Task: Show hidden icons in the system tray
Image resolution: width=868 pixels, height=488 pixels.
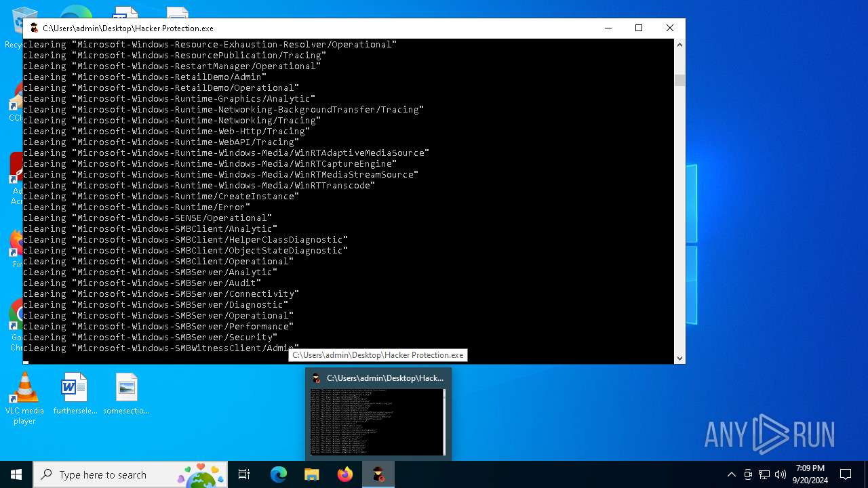Action: [731, 474]
